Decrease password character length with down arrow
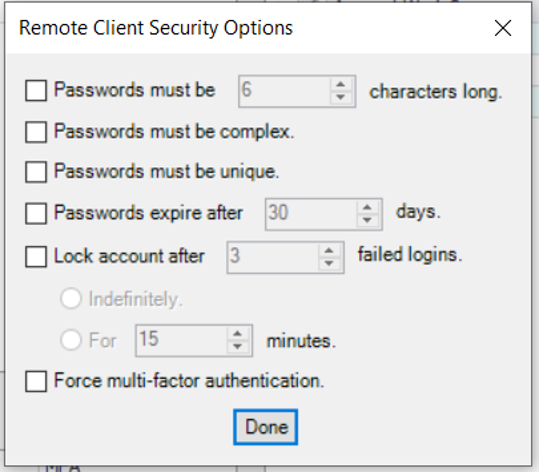The height and width of the screenshot is (472, 540). (341, 97)
